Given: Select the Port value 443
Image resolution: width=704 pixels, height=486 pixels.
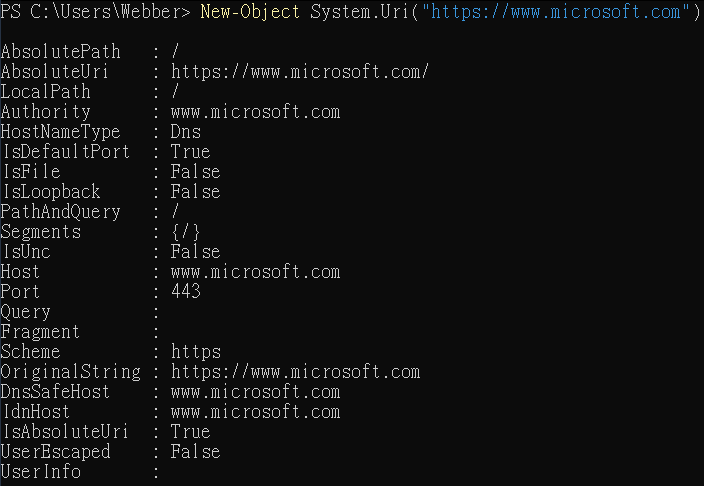Looking at the screenshot, I should point(185,292).
